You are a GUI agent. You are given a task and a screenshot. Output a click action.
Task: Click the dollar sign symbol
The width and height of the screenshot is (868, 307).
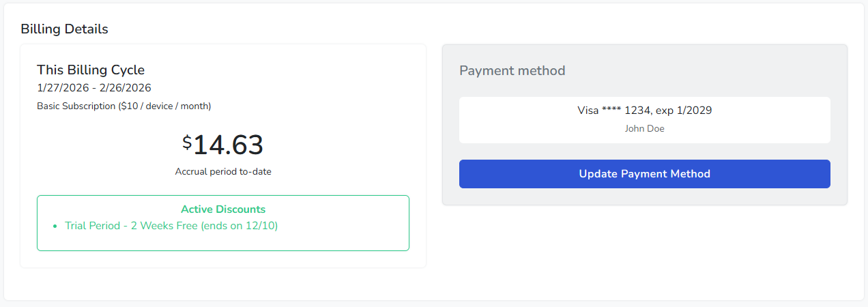187,142
